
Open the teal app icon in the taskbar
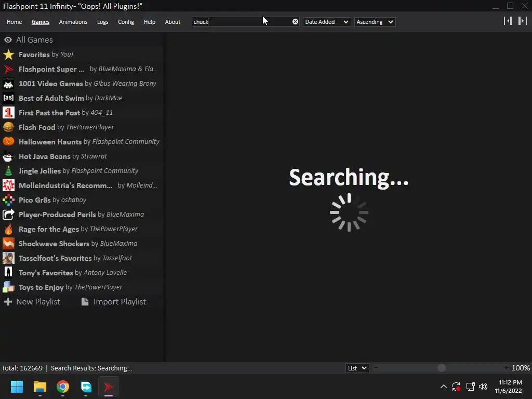(x=86, y=387)
